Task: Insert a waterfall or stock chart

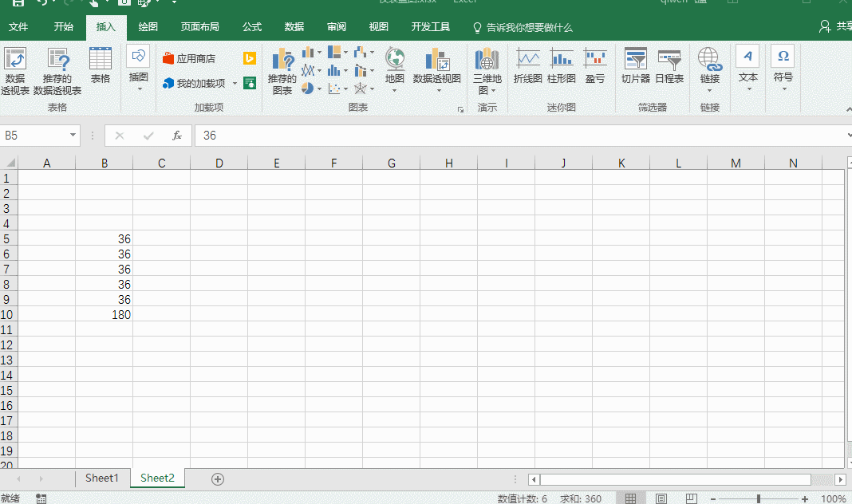Action: point(361,52)
